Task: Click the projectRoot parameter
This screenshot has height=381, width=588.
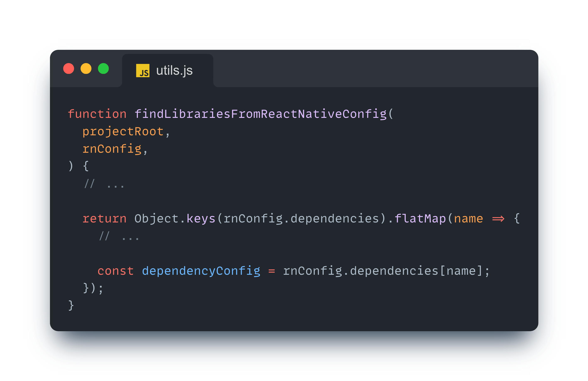Action: point(123,132)
